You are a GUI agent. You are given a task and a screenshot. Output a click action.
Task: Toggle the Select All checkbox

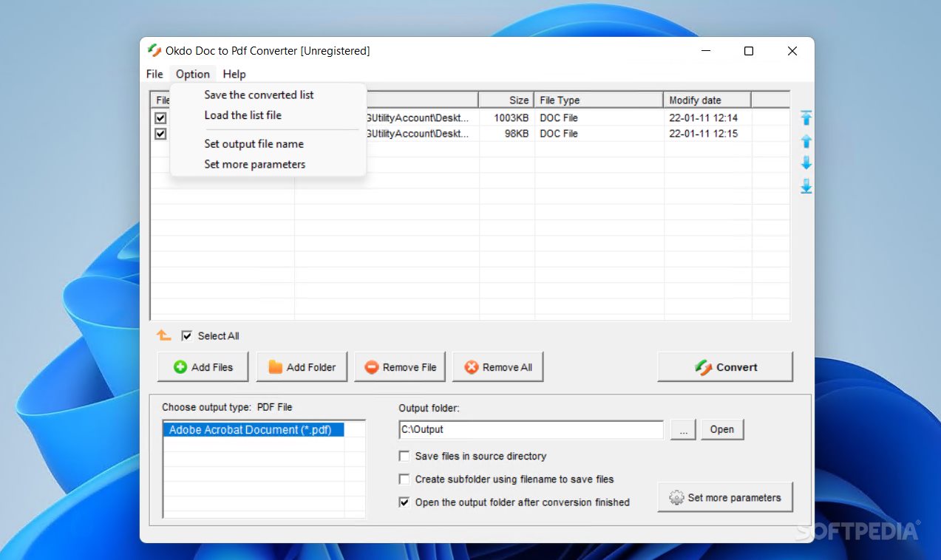187,335
